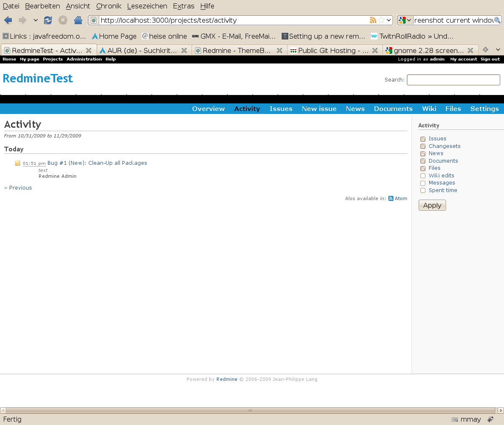Close the RedmineTest - Activity tab
Screen dimensions: 504x425
(89, 50)
